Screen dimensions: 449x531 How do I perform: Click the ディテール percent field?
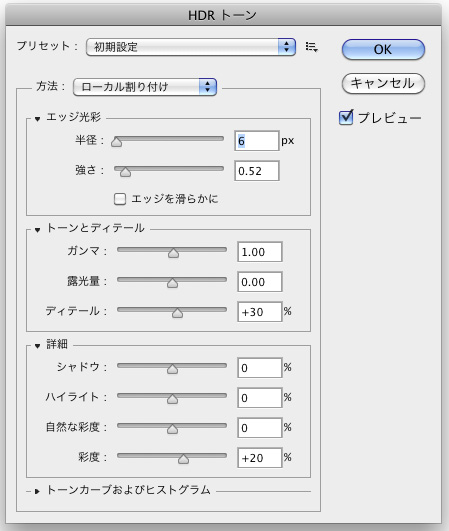click(260, 312)
